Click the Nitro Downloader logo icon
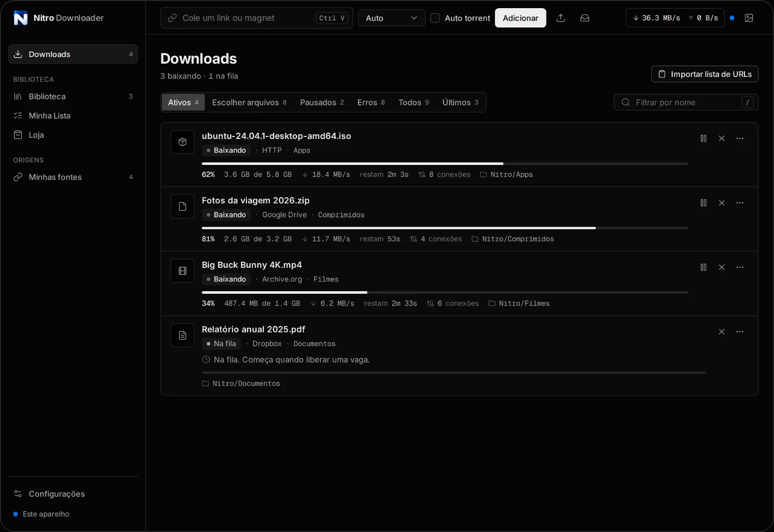 pos(20,18)
